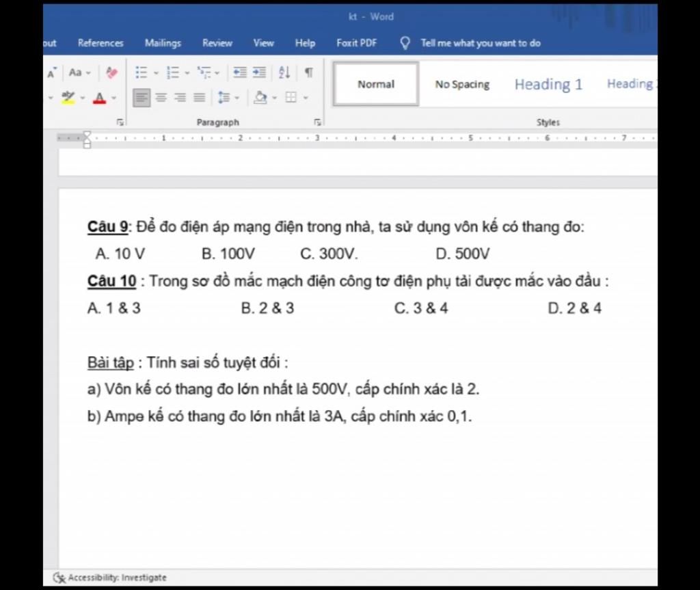Screen dimensions: 700x590
Task: Click the Clear All Formatting eraser icon
Action: (111, 72)
